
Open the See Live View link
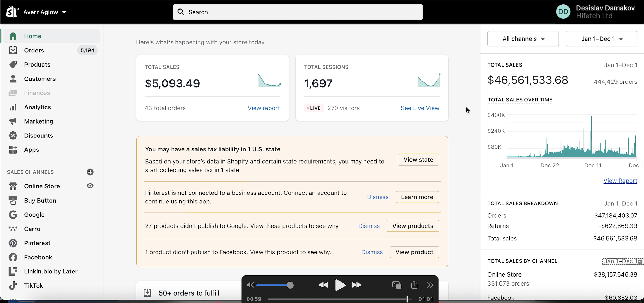(420, 108)
